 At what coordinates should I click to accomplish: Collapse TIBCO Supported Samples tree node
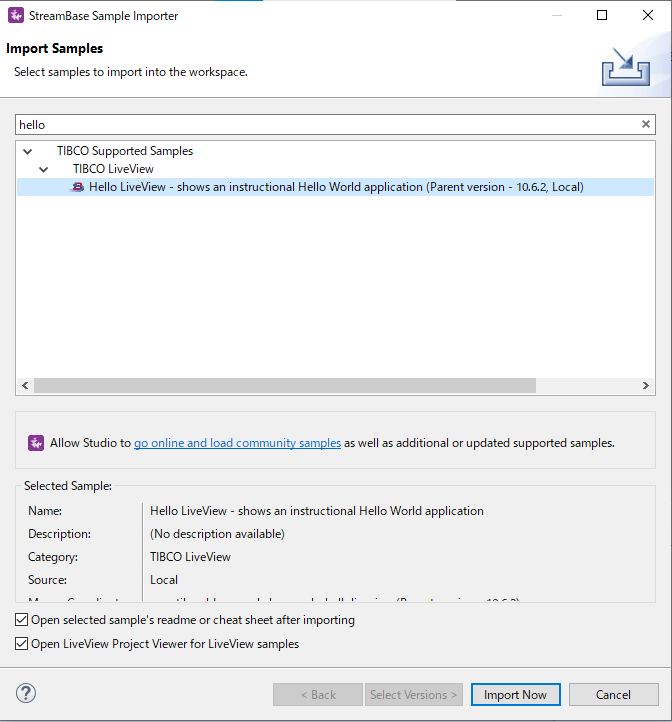pyautogui.click(x=28, y=151)
